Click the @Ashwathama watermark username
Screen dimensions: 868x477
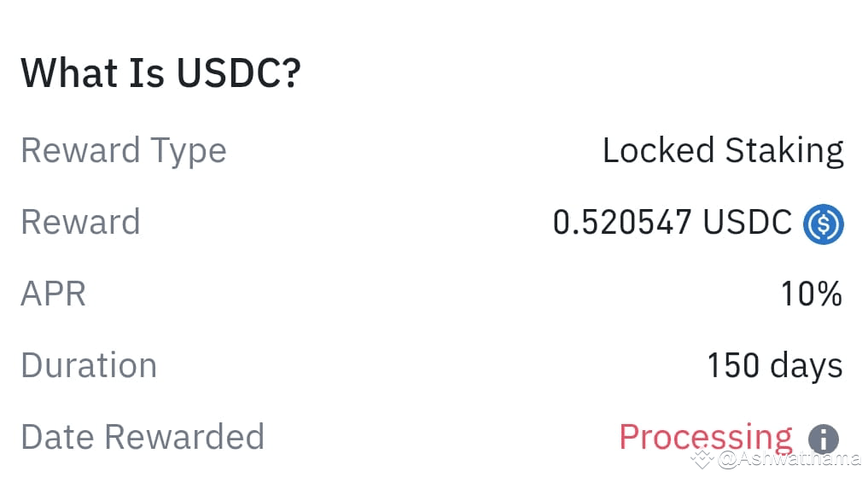789,459
